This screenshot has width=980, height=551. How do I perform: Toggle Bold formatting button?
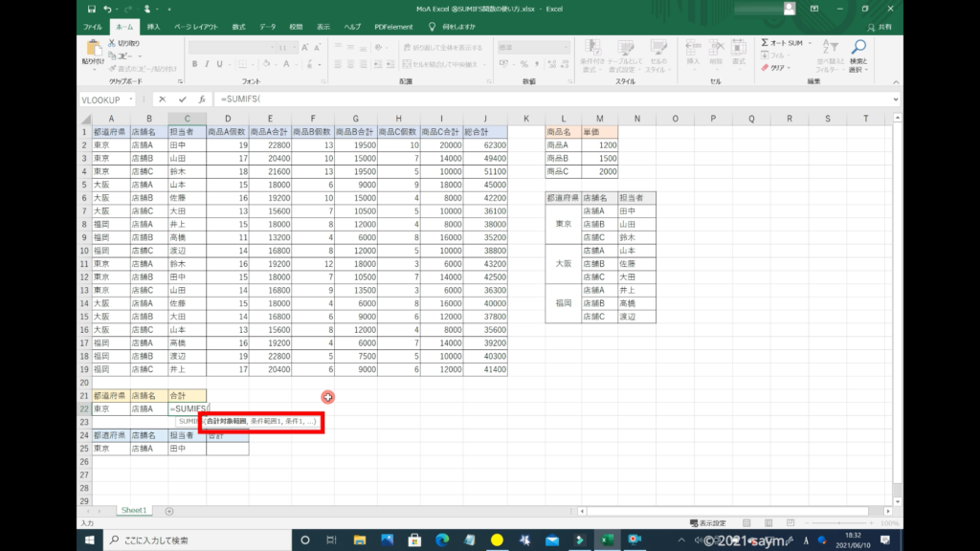[x=194, y=64]
